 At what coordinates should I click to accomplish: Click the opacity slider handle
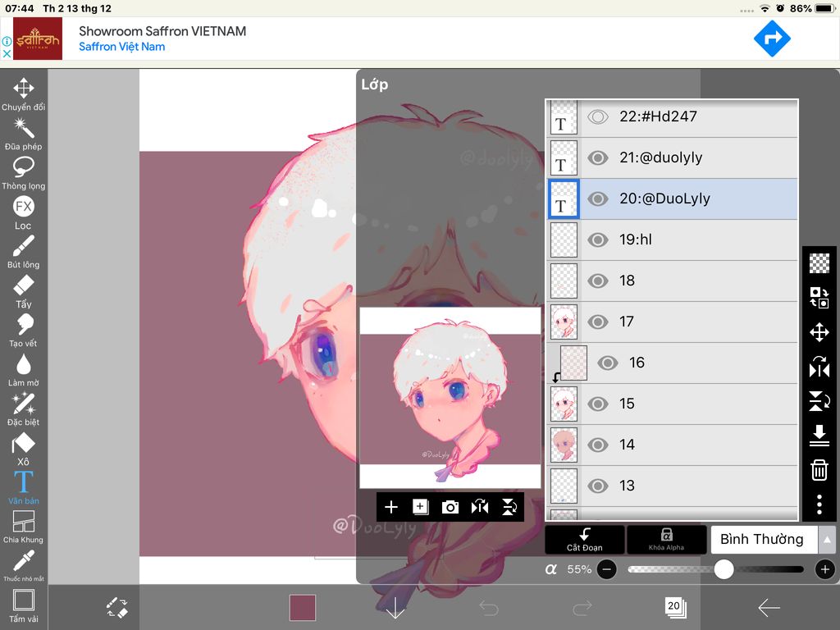(x=724, y=569)
